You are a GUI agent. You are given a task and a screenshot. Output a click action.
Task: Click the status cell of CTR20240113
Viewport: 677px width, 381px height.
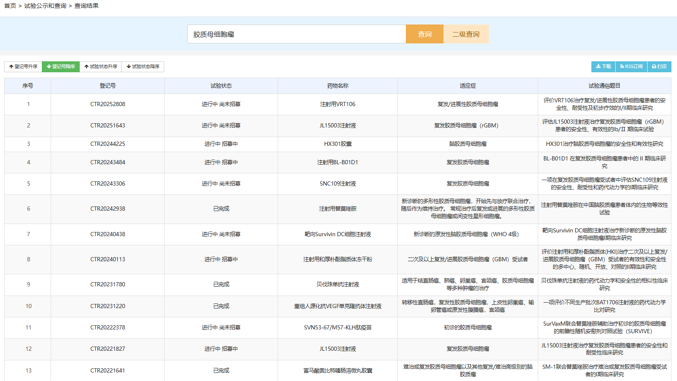221,259
